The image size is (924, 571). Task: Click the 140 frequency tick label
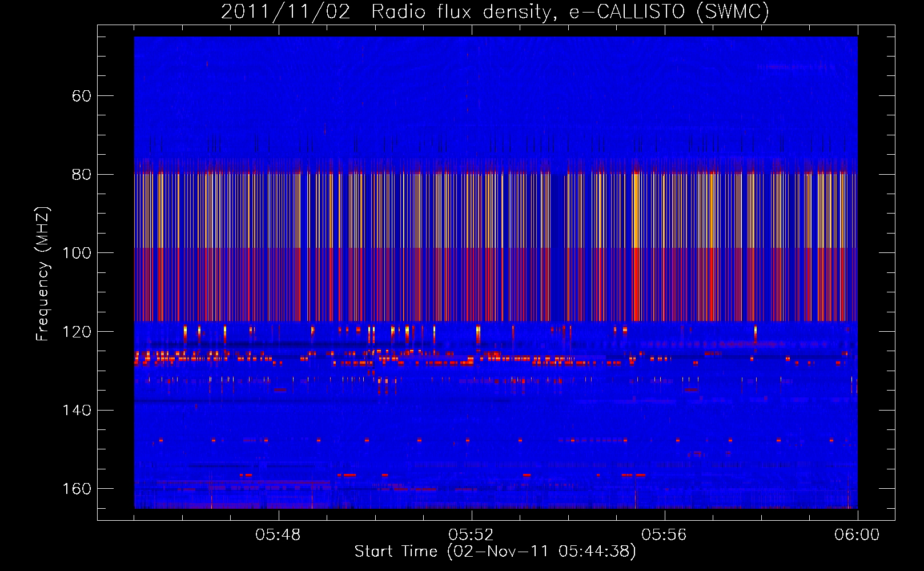77,411
